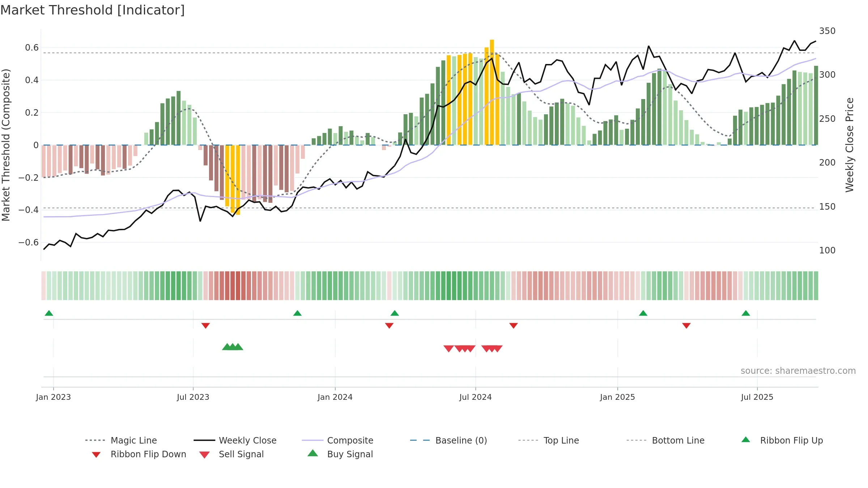Click the Ribbon Flip Down marker near Aug 2024
This screenshot has width=868, height=488.
tap(513, 326)
